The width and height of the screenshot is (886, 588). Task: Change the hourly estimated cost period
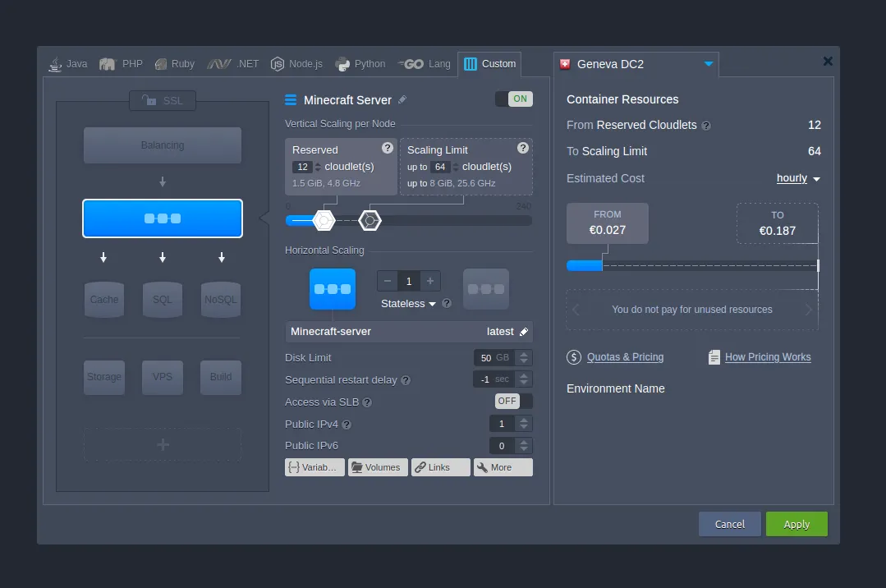coord(798,178)
